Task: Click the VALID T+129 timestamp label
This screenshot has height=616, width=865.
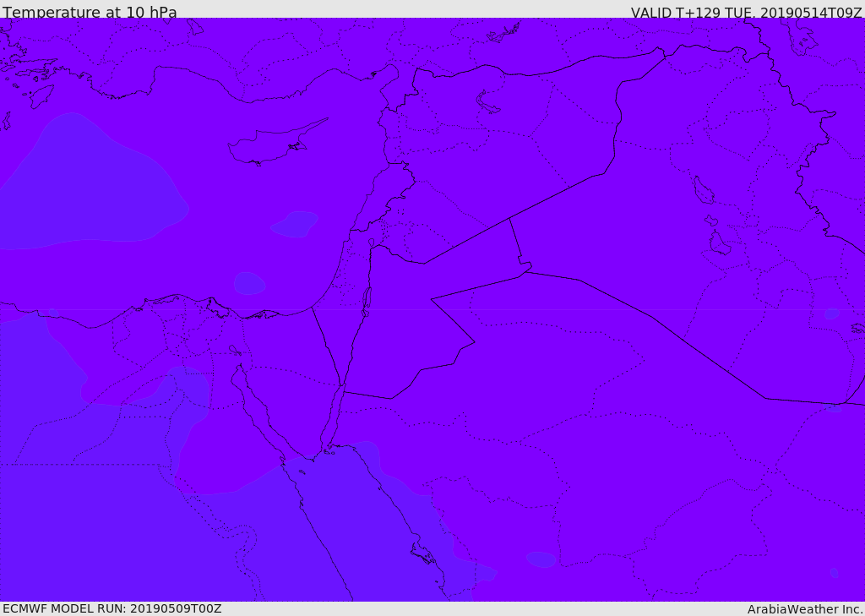Action: click(x=747, y=13)
